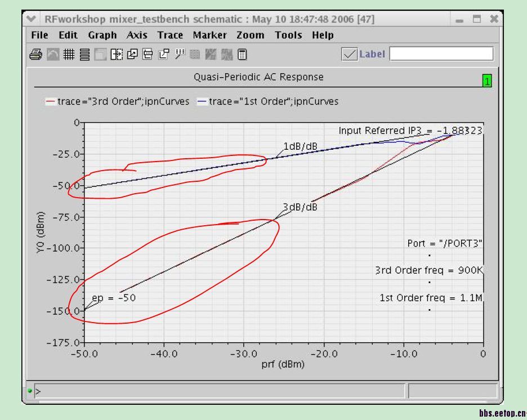Minimize the mixer_testbench window
The height and width of the screenshot is (420, 527).
click(x=459, y=20)
